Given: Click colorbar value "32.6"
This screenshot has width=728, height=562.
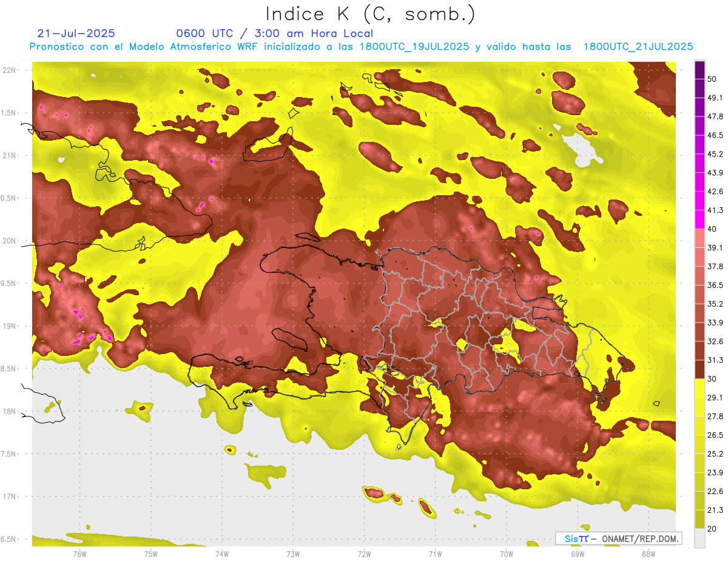Looking at the screenshot, I should tap(715, 341).
